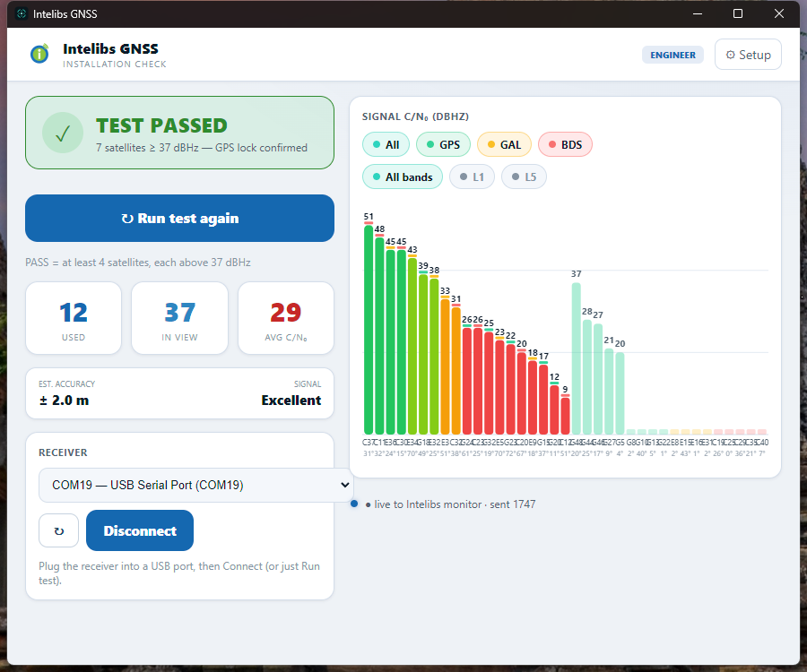Click the Excellent signal value
Image resolution: width=807 pixels, height=672 pixels.
(x=291, y=400)
